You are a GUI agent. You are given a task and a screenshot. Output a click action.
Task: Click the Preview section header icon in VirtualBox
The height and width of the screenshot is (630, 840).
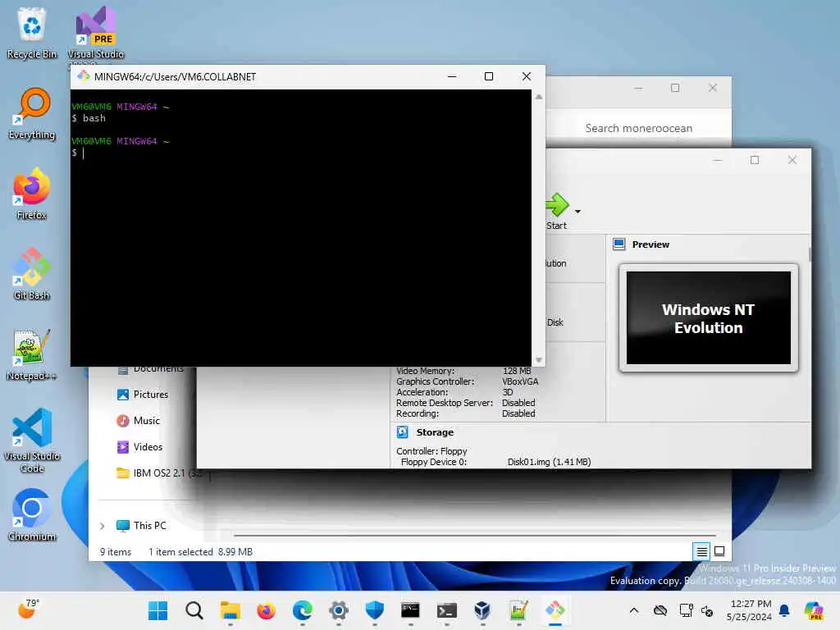(x=619, y=244)
